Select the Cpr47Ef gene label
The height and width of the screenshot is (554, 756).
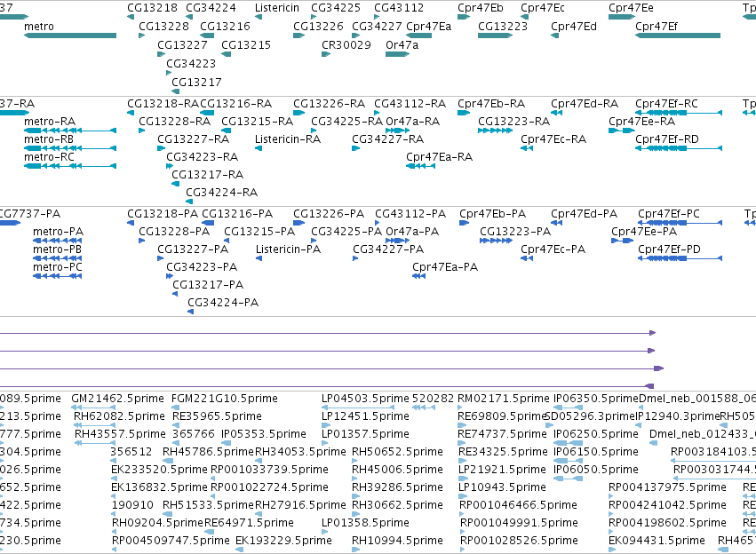[x=657, y=27]
